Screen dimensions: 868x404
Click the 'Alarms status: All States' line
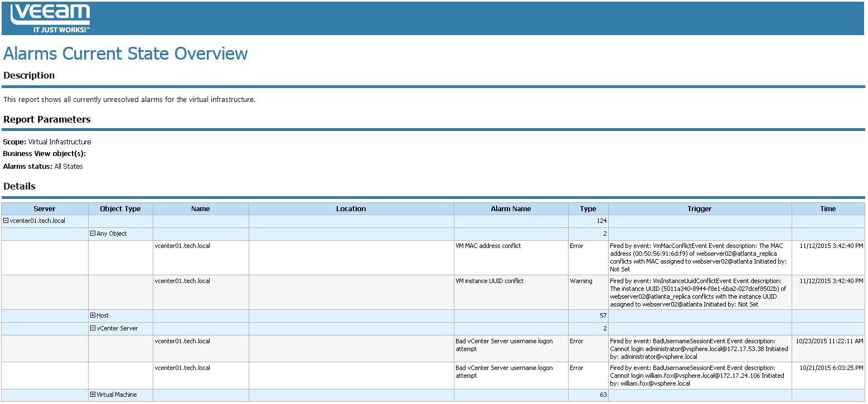pos(43,167)
